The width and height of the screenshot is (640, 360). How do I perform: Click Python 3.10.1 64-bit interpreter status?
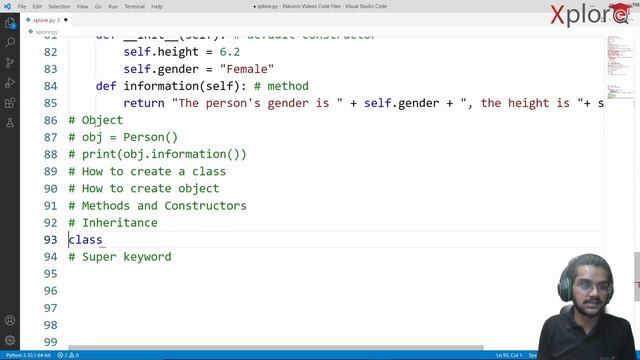coord(28,355)
